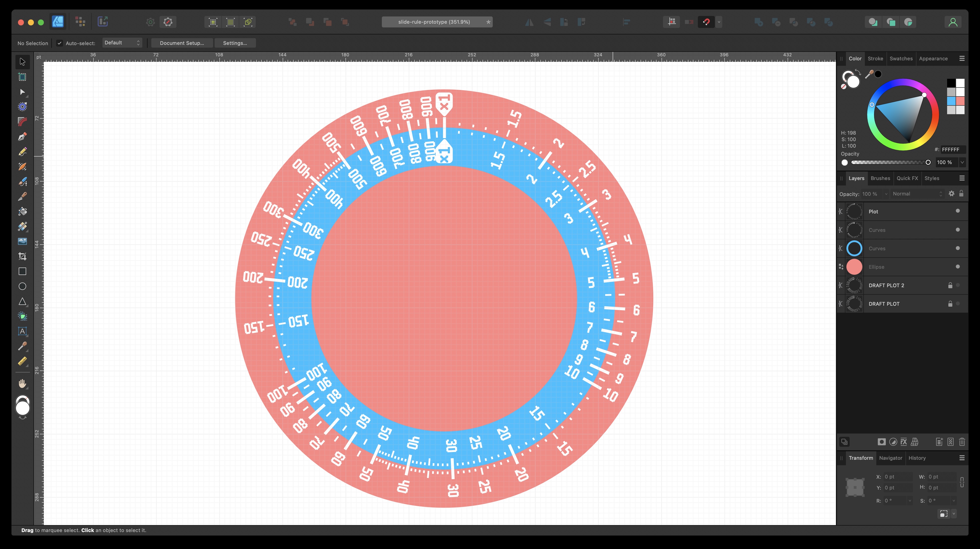Open the Normal blend mode dropdown
This screenshot has width=980, height=549.
(917, 194)
